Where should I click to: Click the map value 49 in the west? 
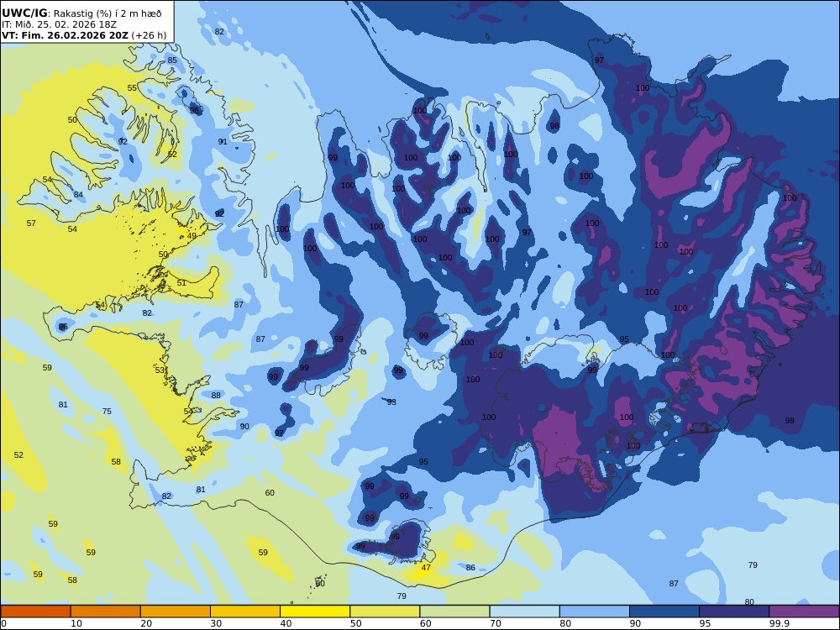[192, 236]
